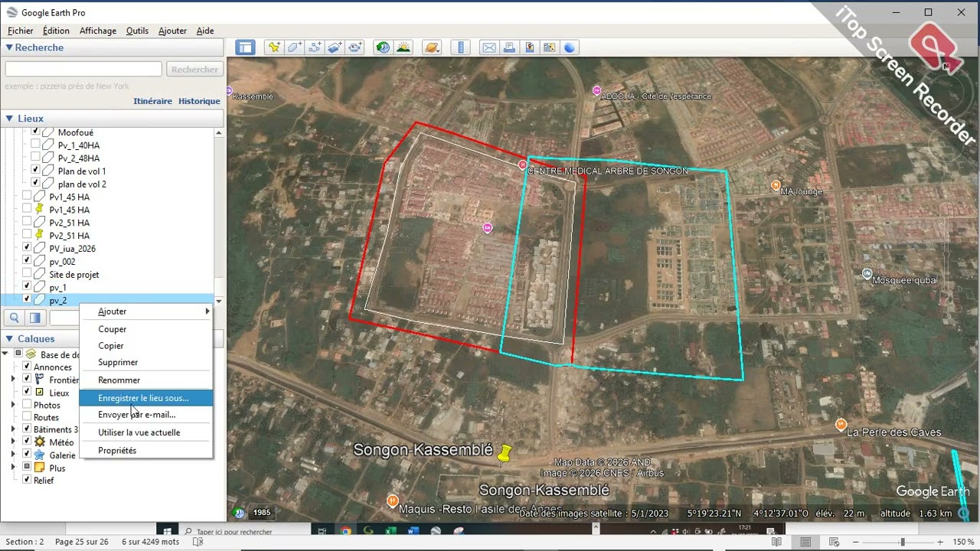This screenshot has width=980, height=551.
Task: Enable the Photos layer checkbox
Action: point(27,405)
